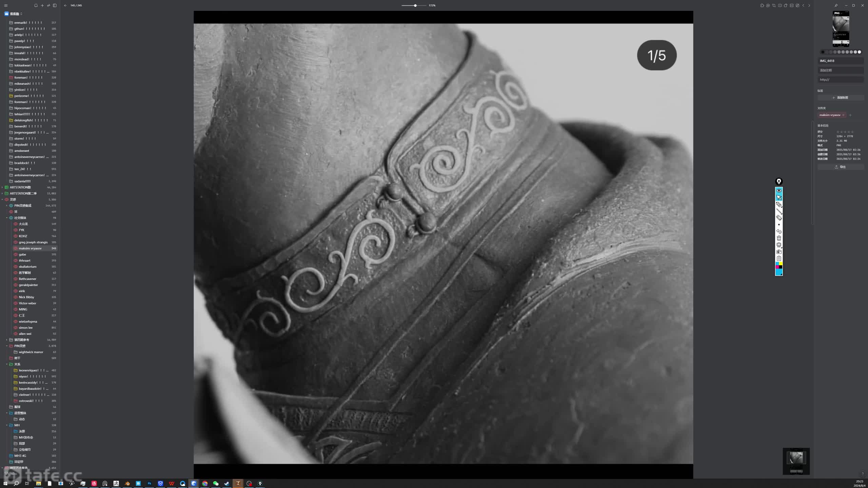Viewport: 868px width, 488px height.
Task: Click the camera snapshot icon in floating toolbar
Action: (x=779, y=252)
